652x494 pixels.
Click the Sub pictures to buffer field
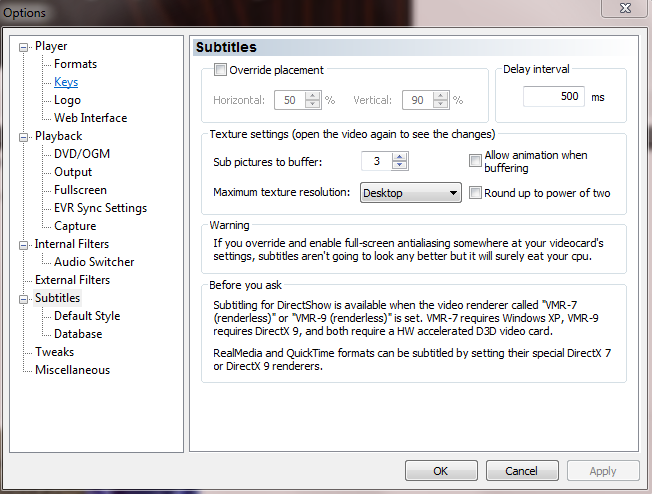(377, 161)
